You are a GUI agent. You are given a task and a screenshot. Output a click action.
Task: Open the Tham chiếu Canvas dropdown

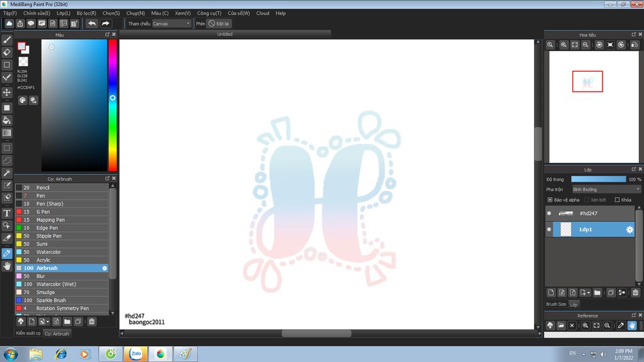pyautogui.click(x=171, y=23)
